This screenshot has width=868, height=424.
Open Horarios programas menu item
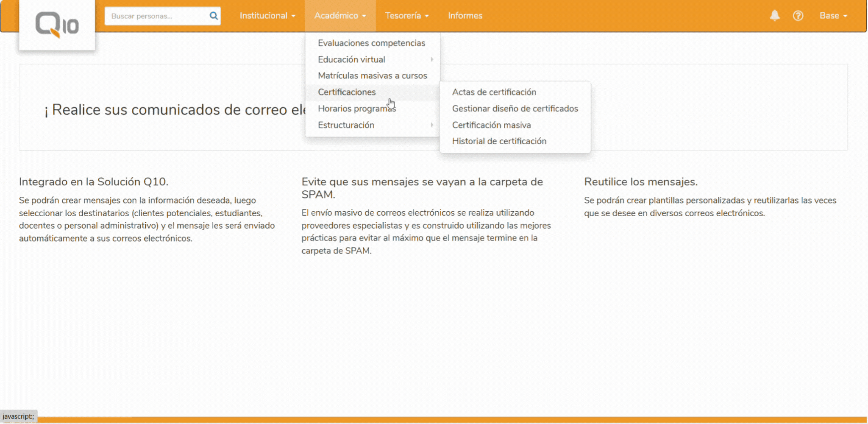click(356, 109)
